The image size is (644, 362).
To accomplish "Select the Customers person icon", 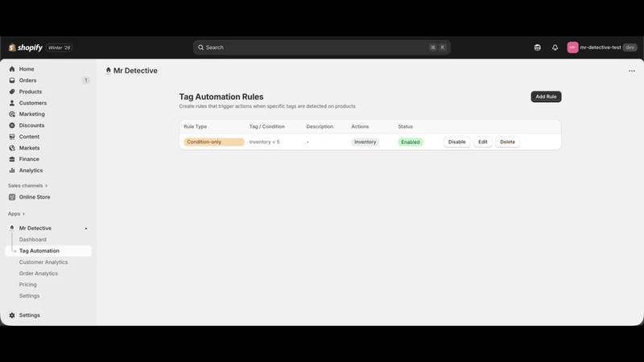I will click(x=12, y=103).
